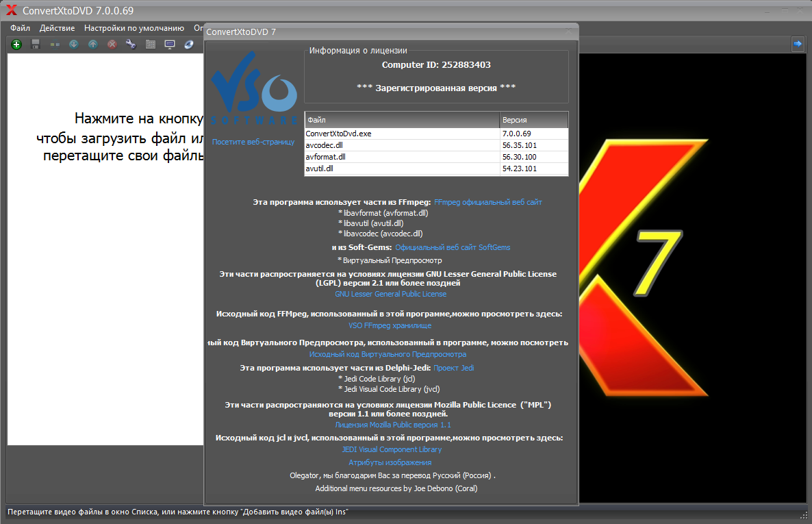Image resolution: width=812 pixels, height=524 pixels.
Task: Click the move up arrow icon
Action: tap(92, 45)
